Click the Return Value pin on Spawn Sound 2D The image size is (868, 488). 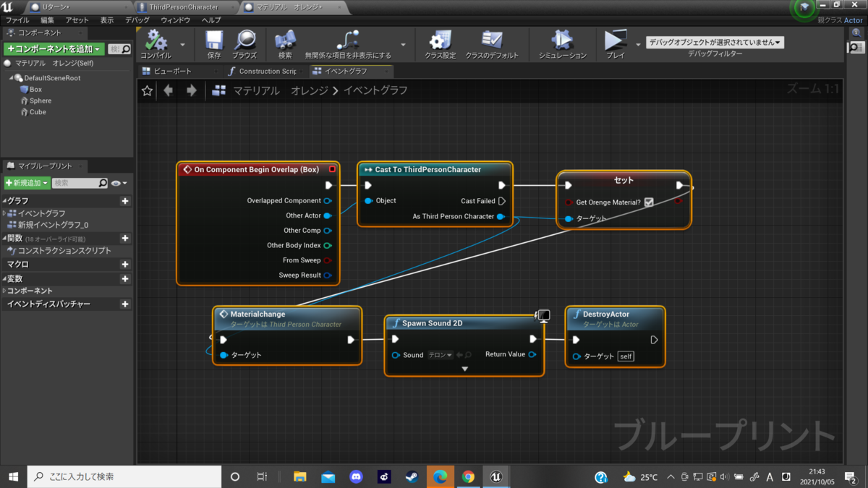click(x=532, y=354)
